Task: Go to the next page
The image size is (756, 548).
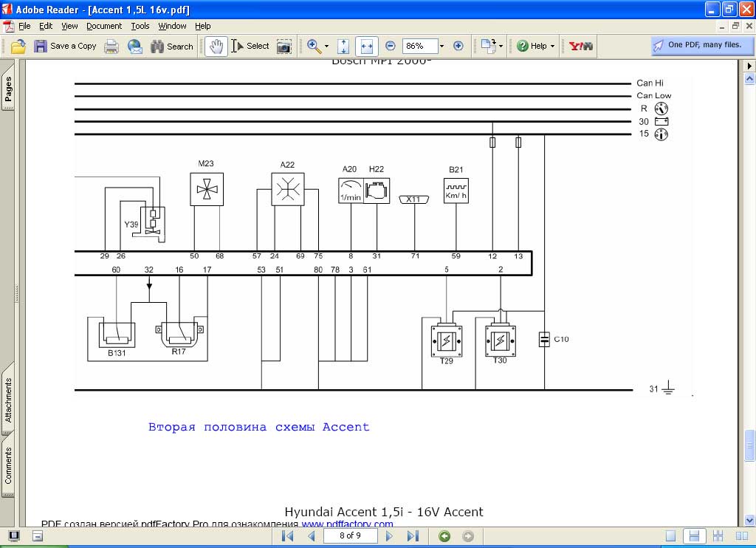Action: coord(389,536)
